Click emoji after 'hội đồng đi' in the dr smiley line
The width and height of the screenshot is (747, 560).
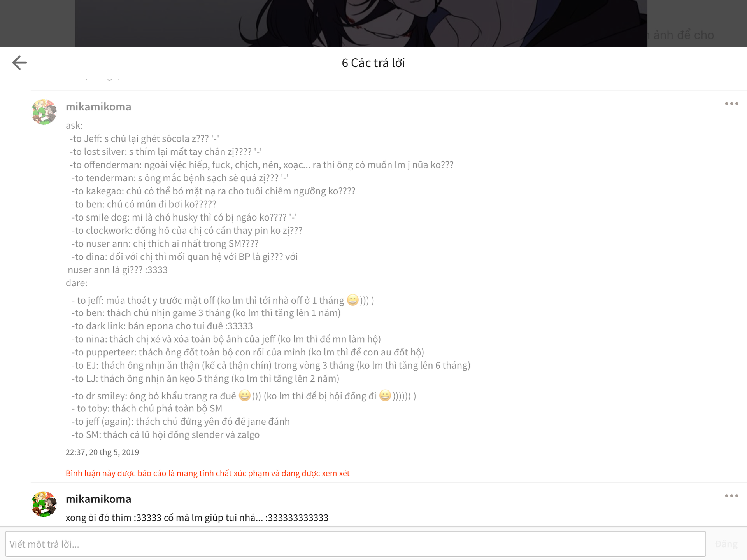coord(385,395)
